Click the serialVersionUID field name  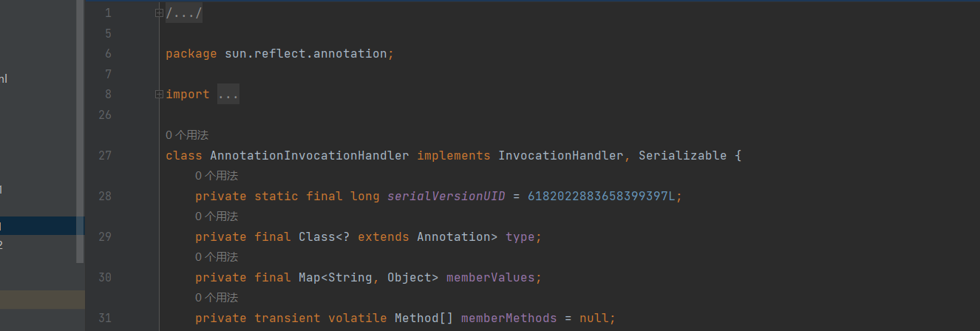click(446, 197)
